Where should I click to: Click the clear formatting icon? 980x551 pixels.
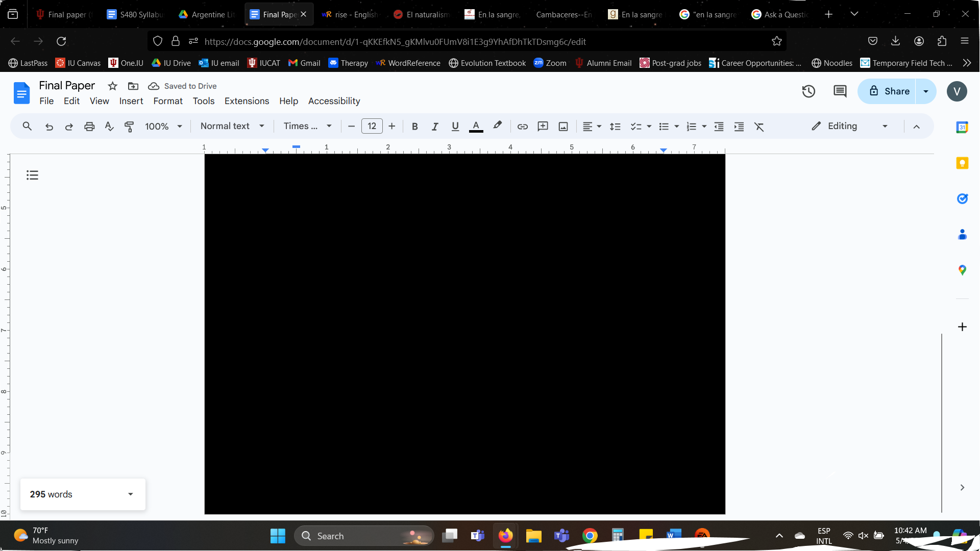click(759, 127)
